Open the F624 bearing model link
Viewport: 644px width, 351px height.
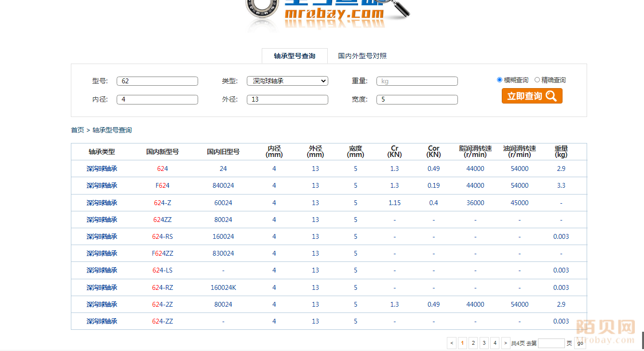(162, 185)
